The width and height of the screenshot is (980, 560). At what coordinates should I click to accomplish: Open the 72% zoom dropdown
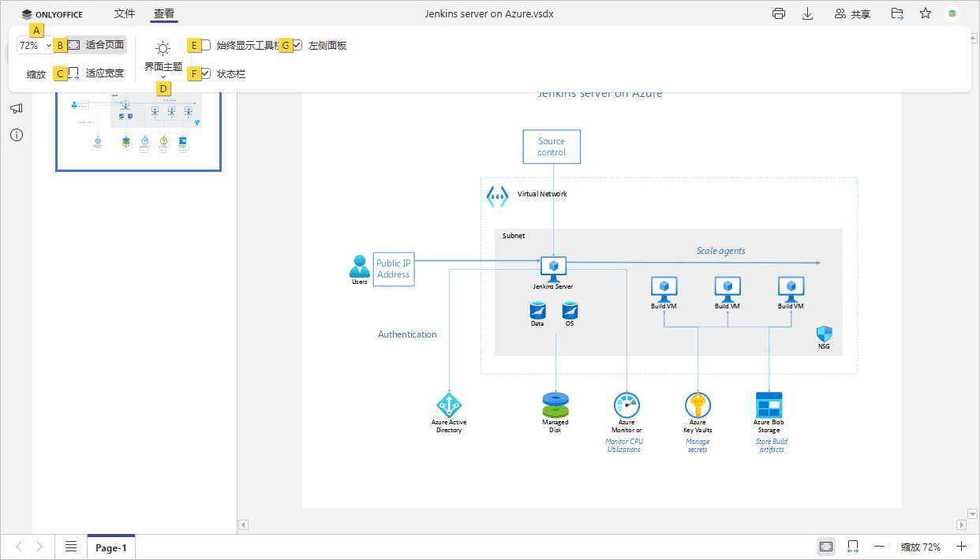click(36, 46)
